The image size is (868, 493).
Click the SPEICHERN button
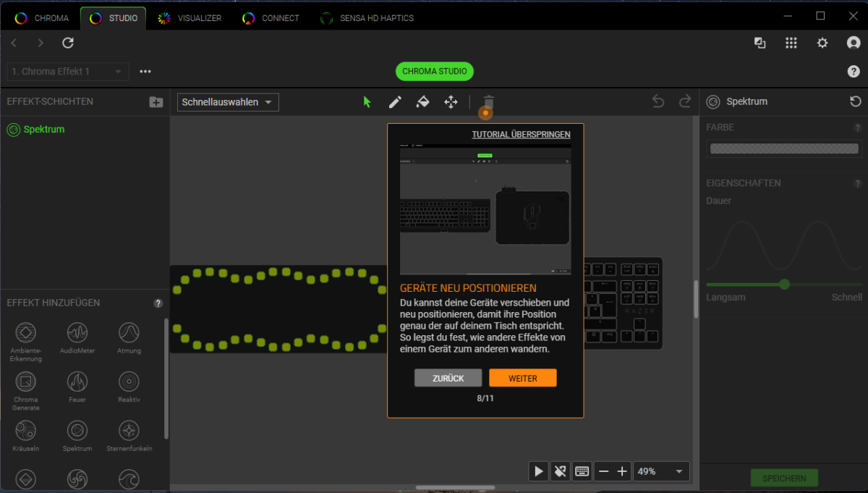click(785, 479)
